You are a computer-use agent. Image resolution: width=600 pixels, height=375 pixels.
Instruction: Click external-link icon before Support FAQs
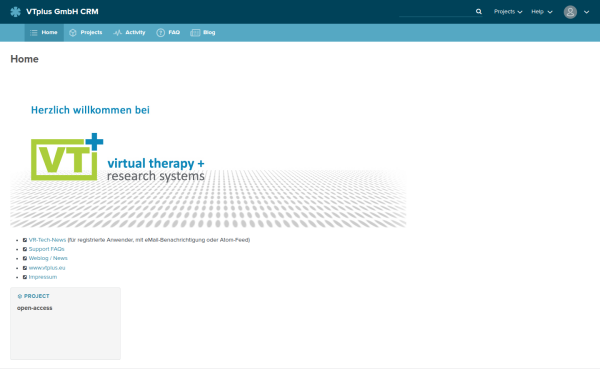click(25, 249)
